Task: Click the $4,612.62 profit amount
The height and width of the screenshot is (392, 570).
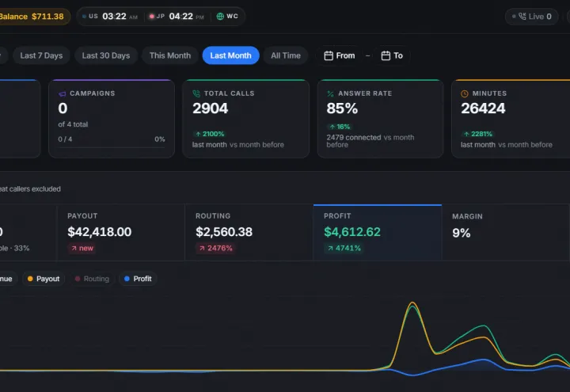Action: [x=352, y=232]
